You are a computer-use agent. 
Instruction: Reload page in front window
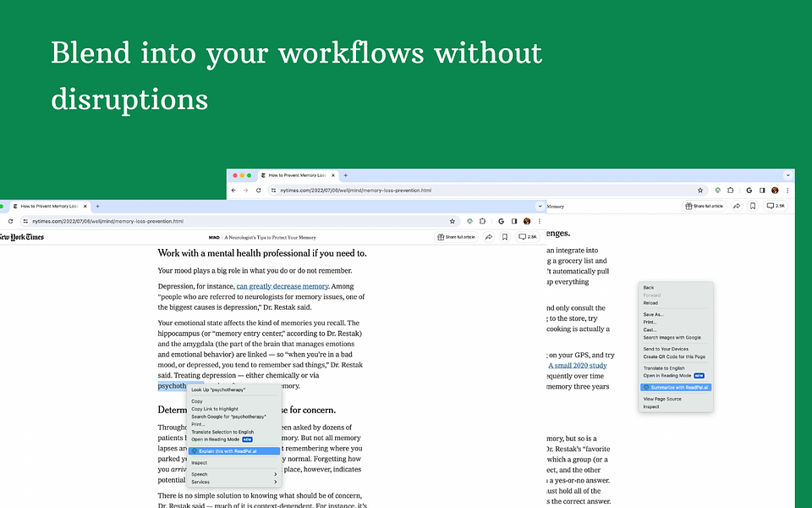tap(10, 221)
